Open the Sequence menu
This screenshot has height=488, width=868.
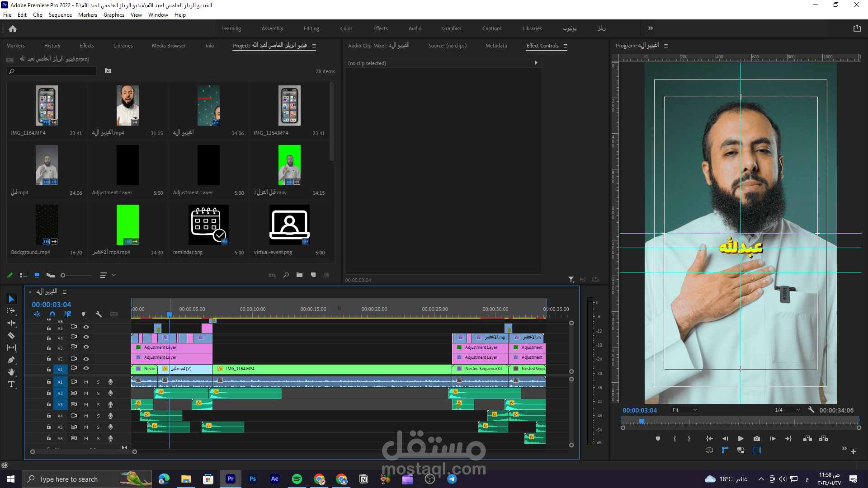click(60, 15)
